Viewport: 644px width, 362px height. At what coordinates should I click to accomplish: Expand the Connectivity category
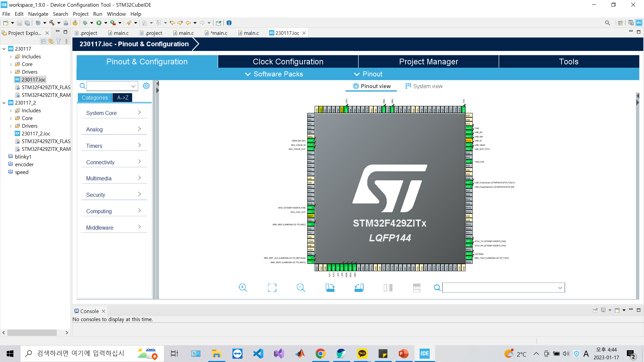114,162
